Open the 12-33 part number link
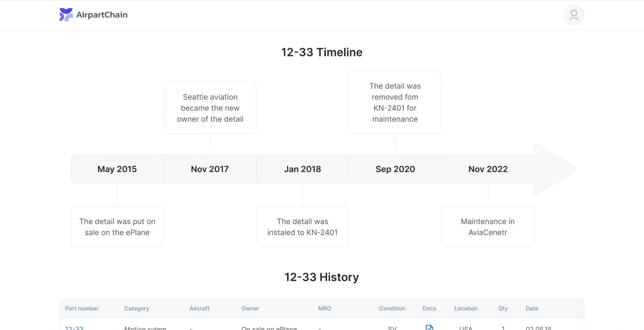This screenshot has width=644, height=330. tap(74, 329)
